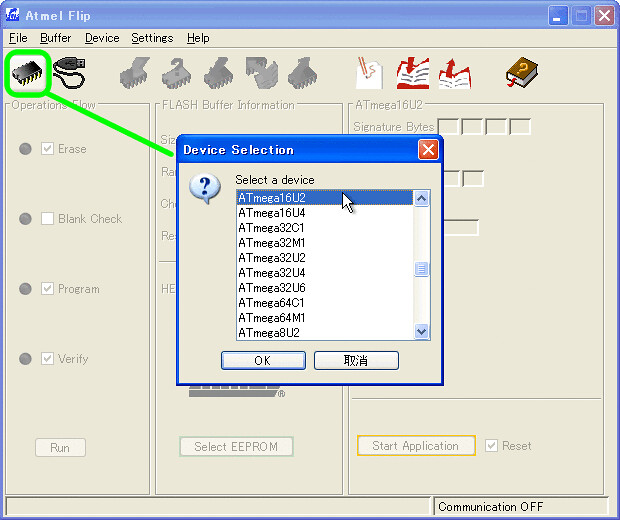Open the Buffer menu
Screen dimensions: 620x520
click(x=55, y=38)
